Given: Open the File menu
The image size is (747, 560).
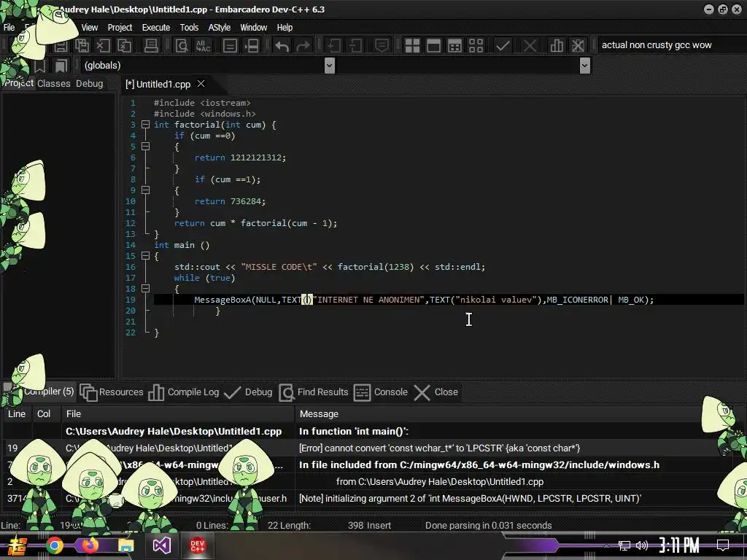Looking at the screenshot, I should coord(9,28).
